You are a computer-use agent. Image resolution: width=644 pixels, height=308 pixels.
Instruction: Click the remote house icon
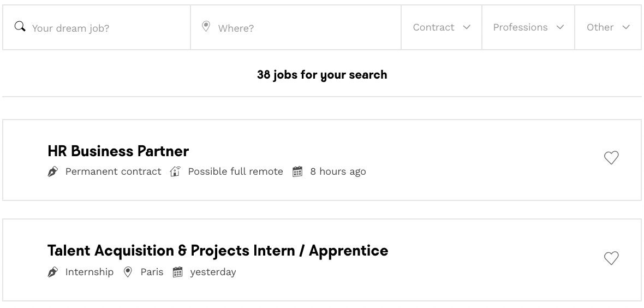coord(175,171)
